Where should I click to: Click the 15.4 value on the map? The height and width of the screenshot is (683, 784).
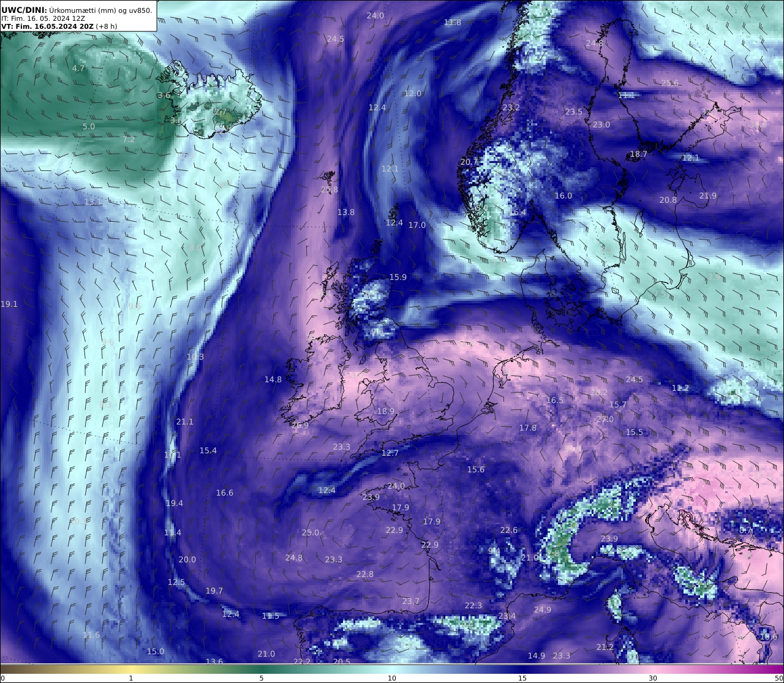[x=208, y=450]
